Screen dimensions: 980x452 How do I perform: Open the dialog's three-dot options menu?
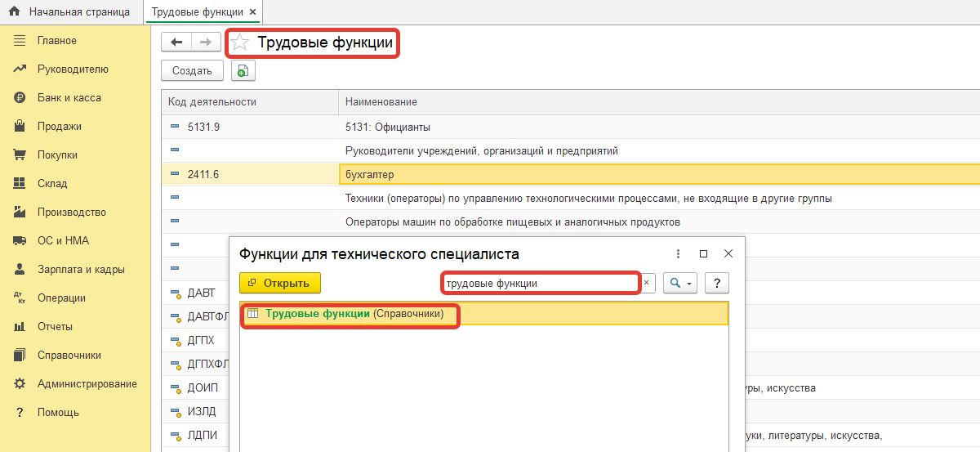[678, 254]
